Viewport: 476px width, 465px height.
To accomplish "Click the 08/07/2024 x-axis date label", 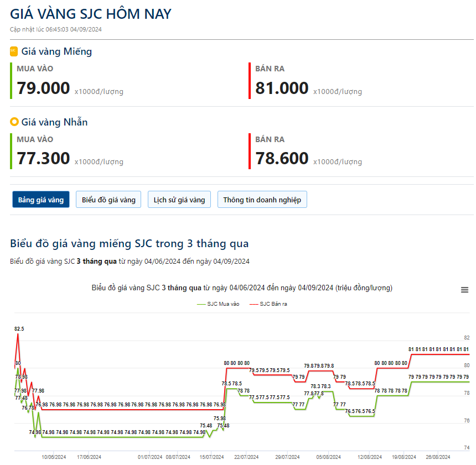I will 178,457.
